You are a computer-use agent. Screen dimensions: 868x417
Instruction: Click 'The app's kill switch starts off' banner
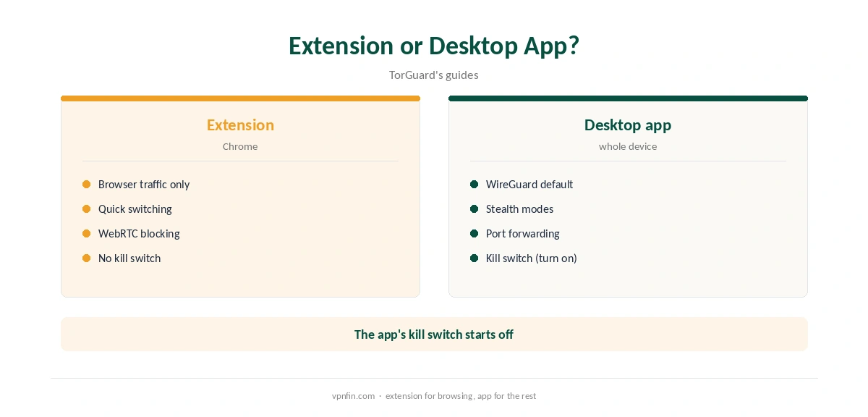[x=434, y=334]
